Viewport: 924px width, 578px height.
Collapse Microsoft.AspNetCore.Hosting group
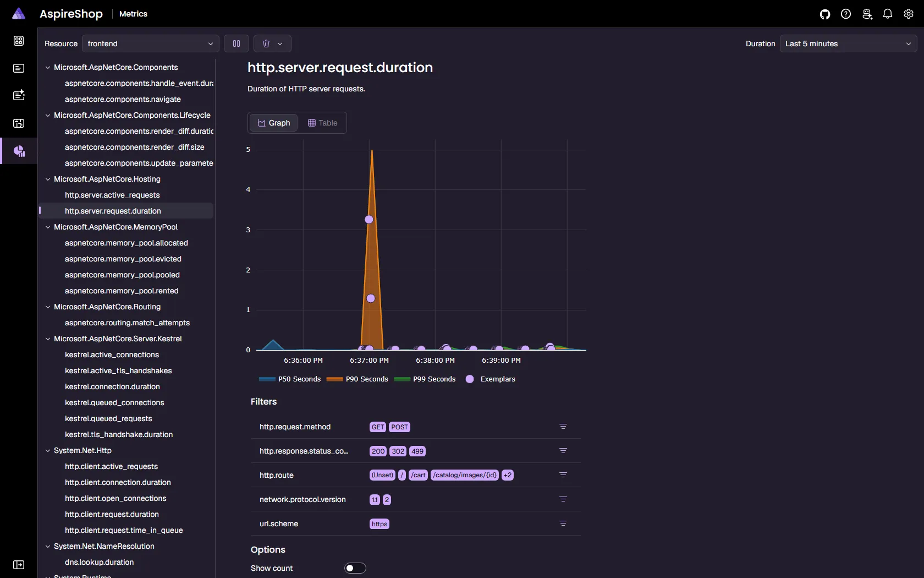[48, 179]
